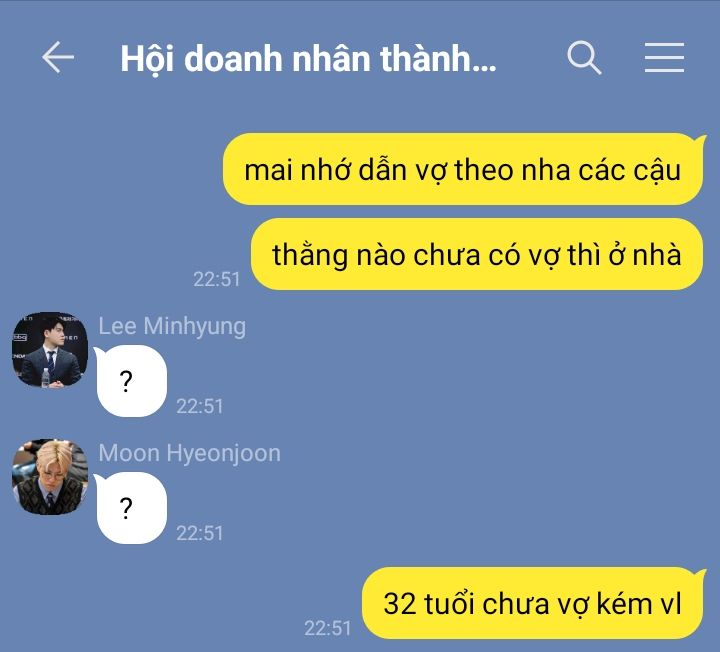Open Lee Minhyung's profile picture
The width and height of the screenshot is (720, 652).
click(x=50, y=350)
